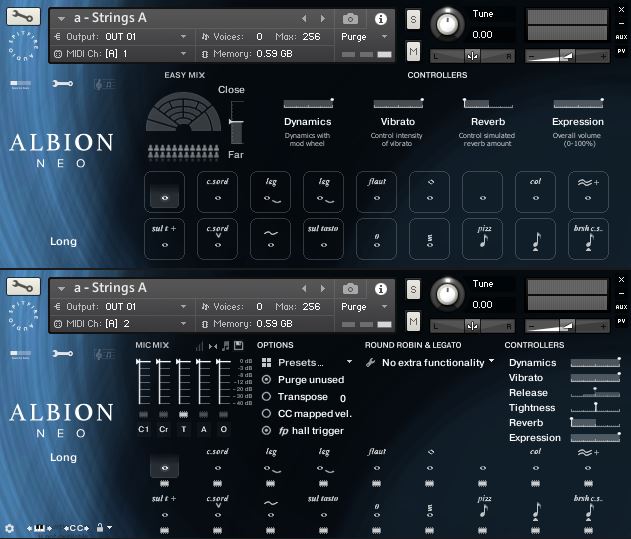Go to previous instrument in top header
Image resolution: width=631 pixels, height=539 pixels.
[x=304, y=19]
